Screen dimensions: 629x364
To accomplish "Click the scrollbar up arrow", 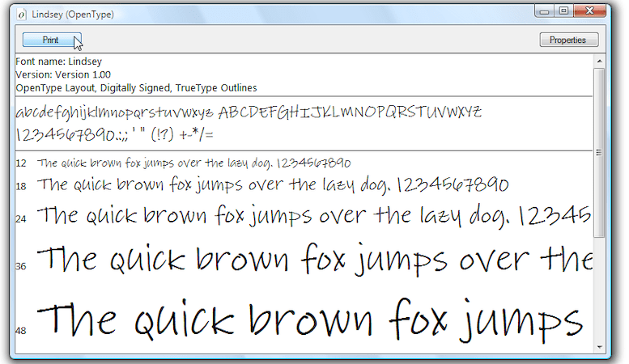I will [599, 61].
